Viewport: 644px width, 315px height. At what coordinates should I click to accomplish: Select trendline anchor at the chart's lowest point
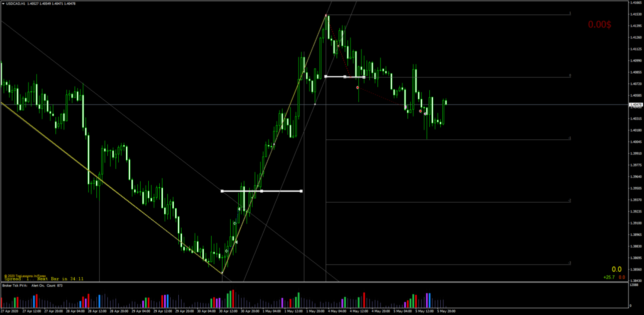click(222, 273)
